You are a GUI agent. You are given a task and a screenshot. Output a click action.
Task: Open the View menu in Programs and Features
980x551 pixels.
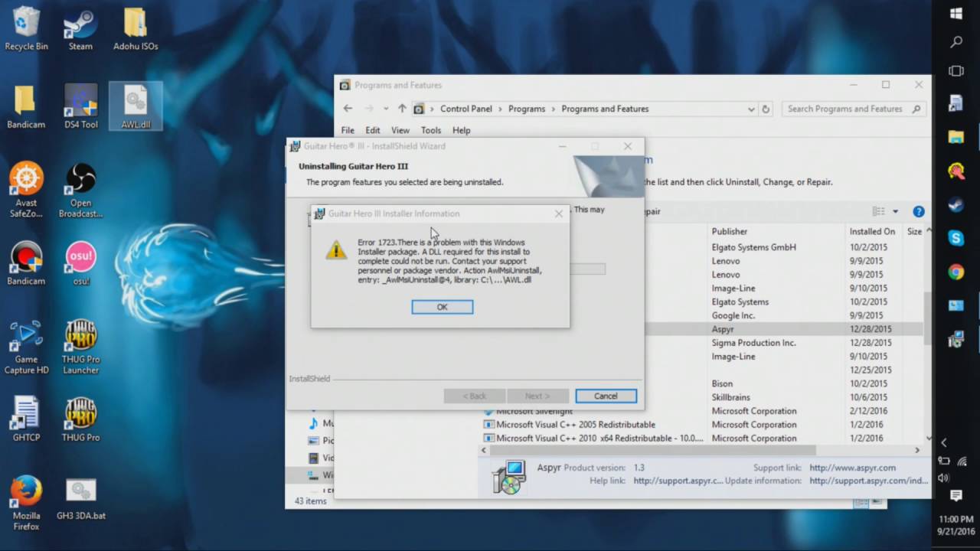tap(400, 130)
